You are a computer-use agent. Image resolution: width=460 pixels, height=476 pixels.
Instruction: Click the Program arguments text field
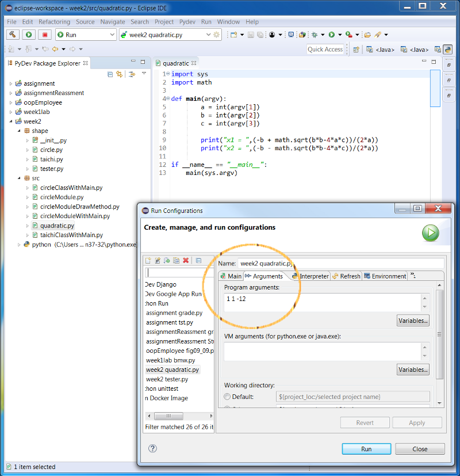click(x=322, y=302)
